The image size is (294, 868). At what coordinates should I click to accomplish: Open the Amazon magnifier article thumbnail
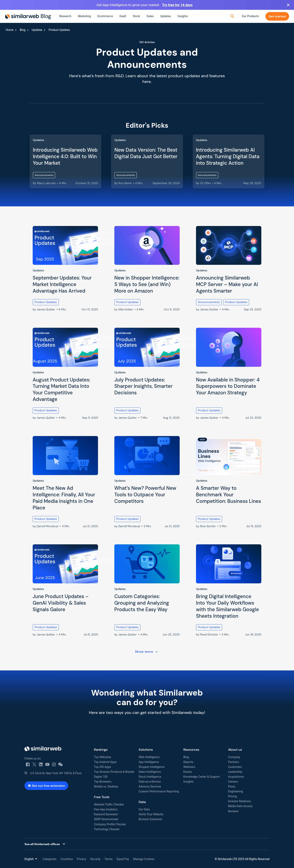tap(147, 245)
